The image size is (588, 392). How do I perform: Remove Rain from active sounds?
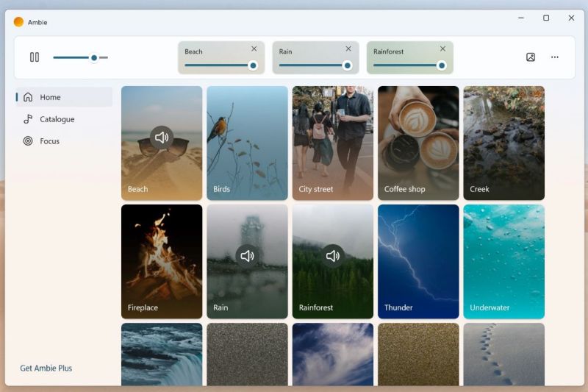348,49
